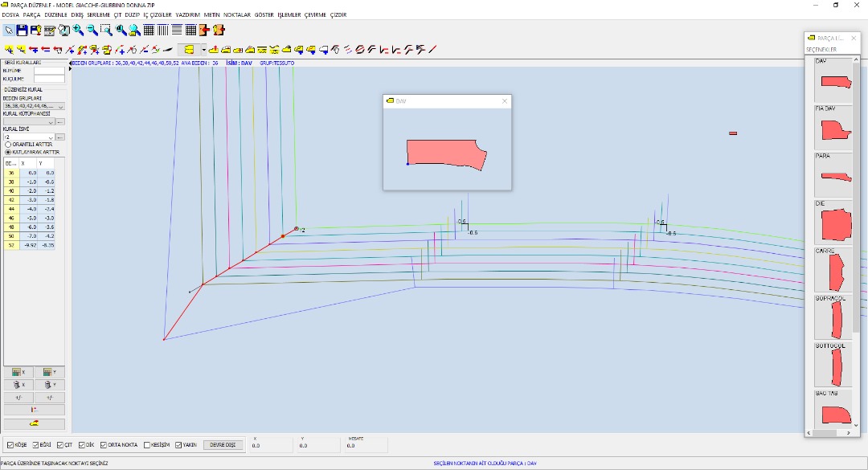Click the zoom out magnifier icon

click(x=92, y=31)
